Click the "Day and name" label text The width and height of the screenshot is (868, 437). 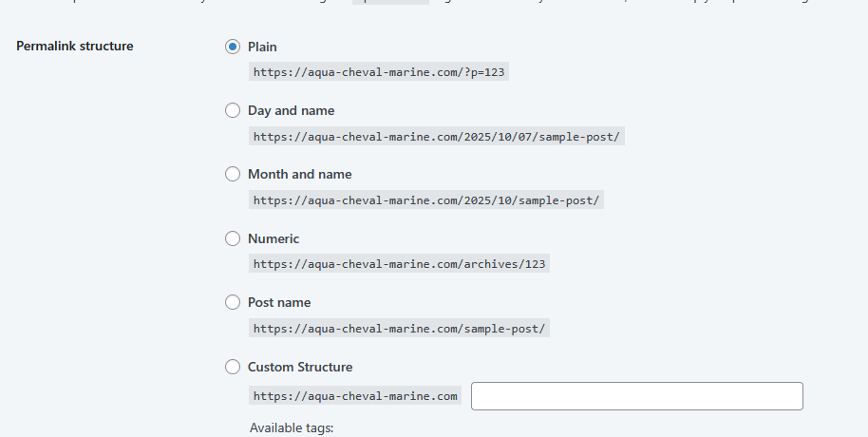291,110
